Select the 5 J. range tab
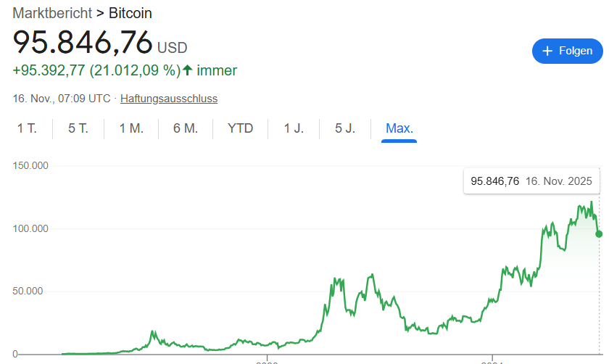 tap(345, 128)
